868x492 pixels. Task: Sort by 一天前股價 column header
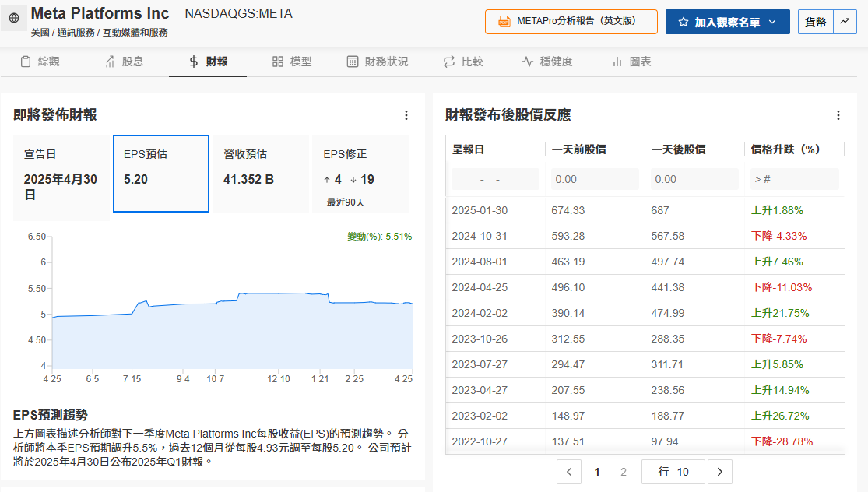pos(578,149)
